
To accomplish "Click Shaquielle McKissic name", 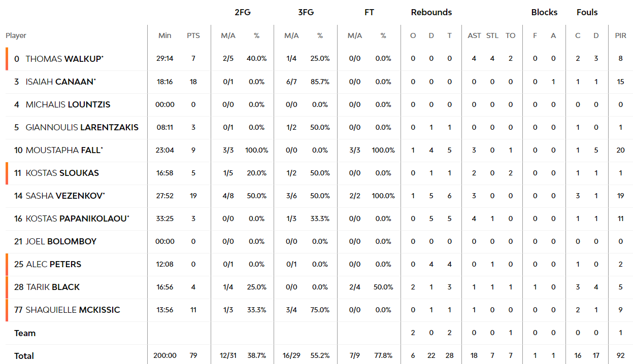I will click(x=73, y=310).
